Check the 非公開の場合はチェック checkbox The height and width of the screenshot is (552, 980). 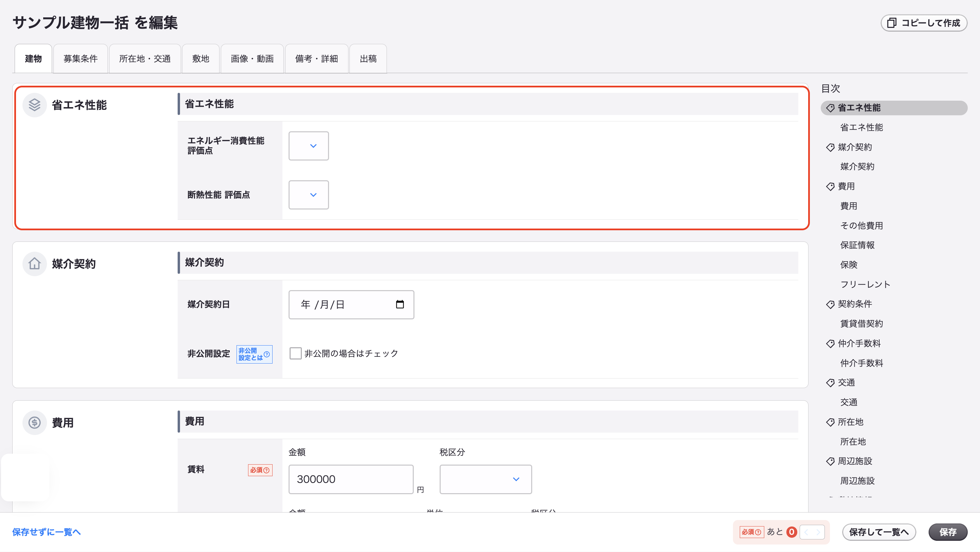pyautogui.click(x=295, y=353)
